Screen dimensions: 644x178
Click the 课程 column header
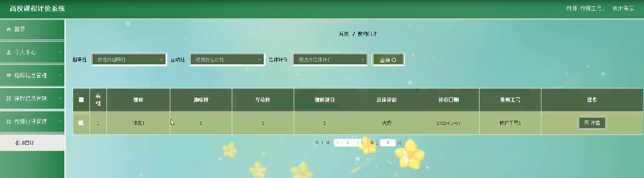tap(138, 100)
